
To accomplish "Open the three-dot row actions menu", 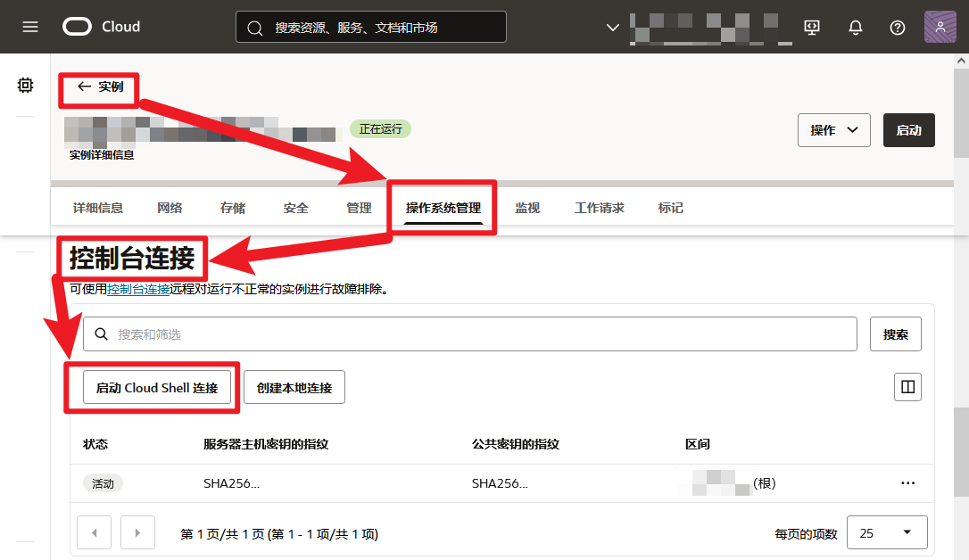I will 907,482.
